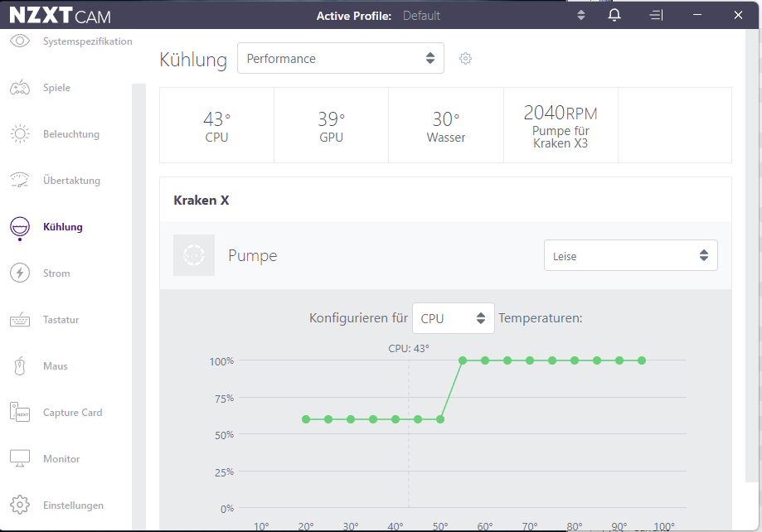The image size is (762, 532).
Task: Click the Default active profile name
Action: pyautogui.click(x=421, y=16)
